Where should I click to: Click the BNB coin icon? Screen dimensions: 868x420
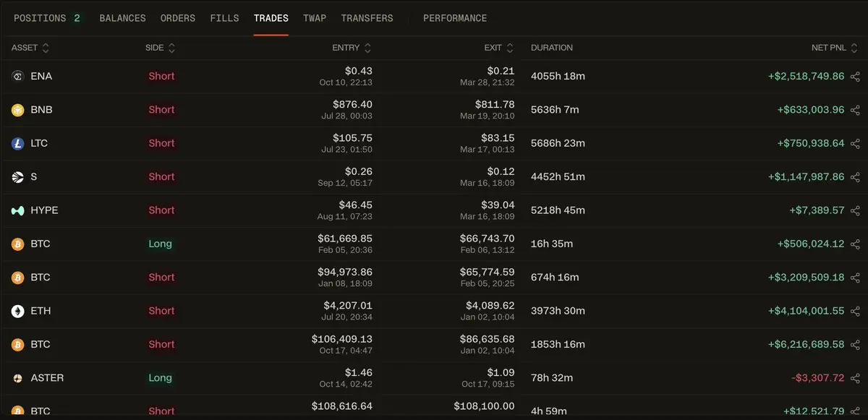click(18, 110)
